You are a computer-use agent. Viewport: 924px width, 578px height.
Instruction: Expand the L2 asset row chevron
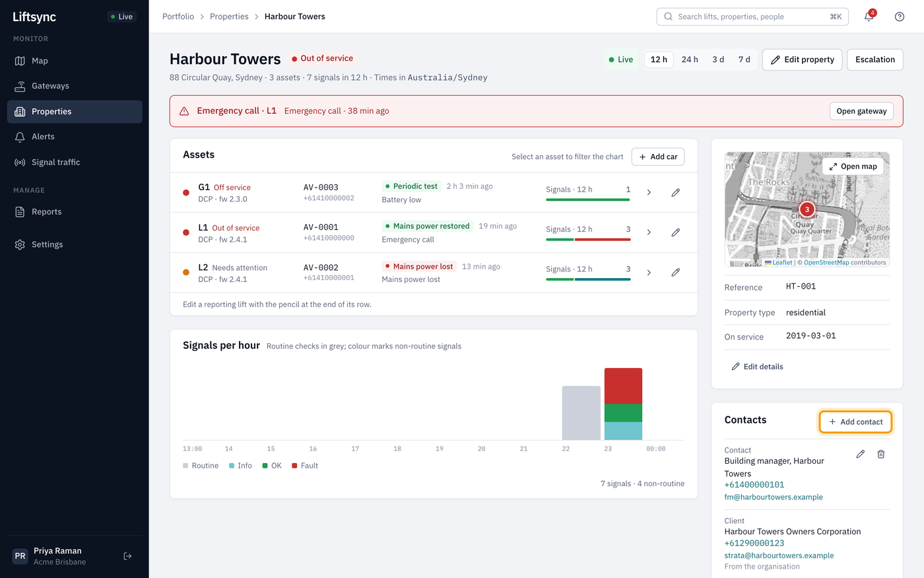pos(649,272)
